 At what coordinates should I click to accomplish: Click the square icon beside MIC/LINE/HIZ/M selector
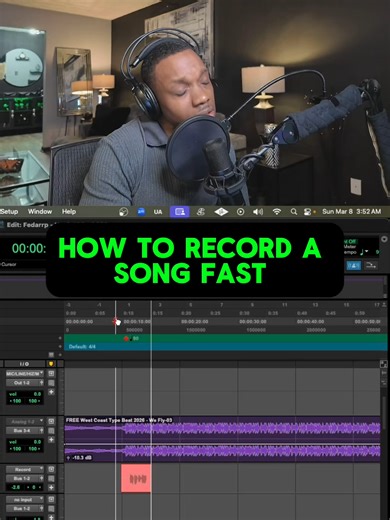(x=51, y=374)
